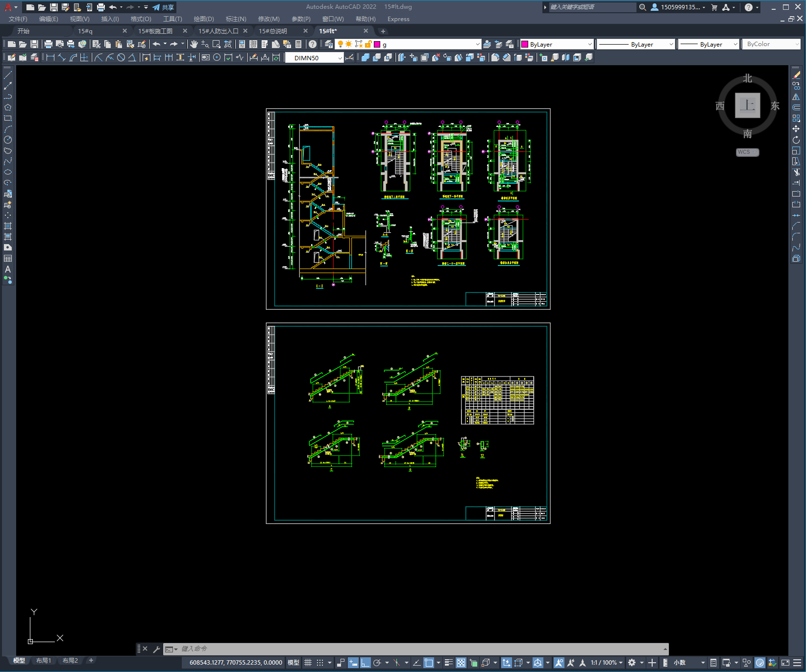Image resolution: width=806 pixels, height=672 pixels.
Task: Select the Erase tool in modify toolbar
Action: pyautogui.click(x=796, y=75)
